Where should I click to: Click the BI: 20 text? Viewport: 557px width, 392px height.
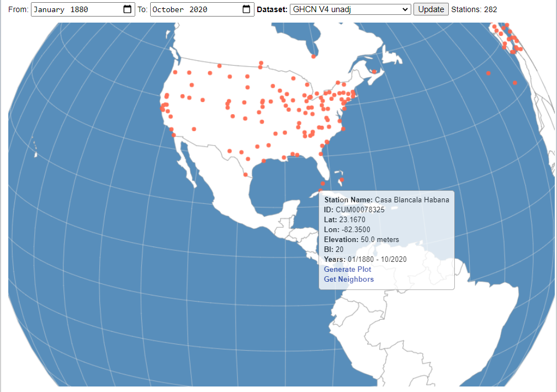[333, 249]
